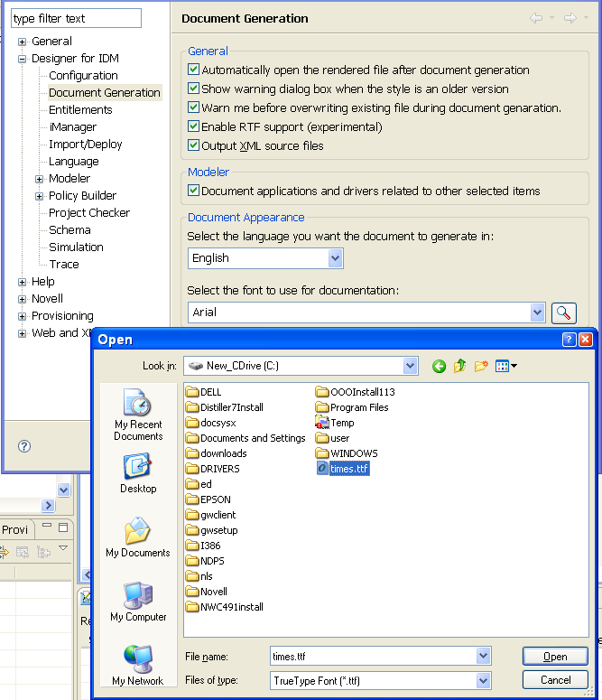Viewport: 602px width, 700px height.
Task: Minimize the Provi panel view
Action: (x=47, y=526)
